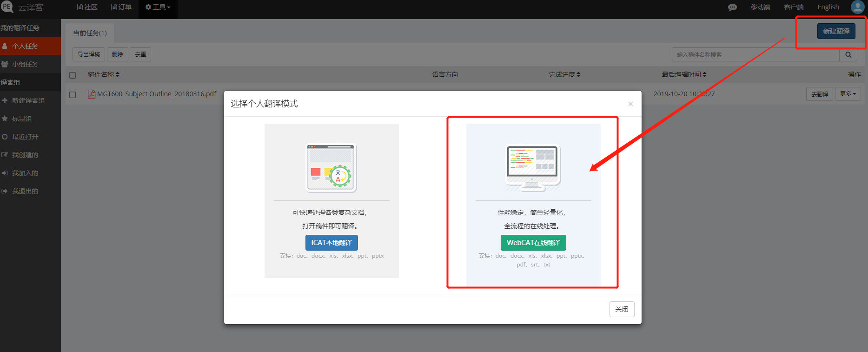
Task: Click the 新建翻译 button
Action: pyautogui.click(x=836, y=31)
